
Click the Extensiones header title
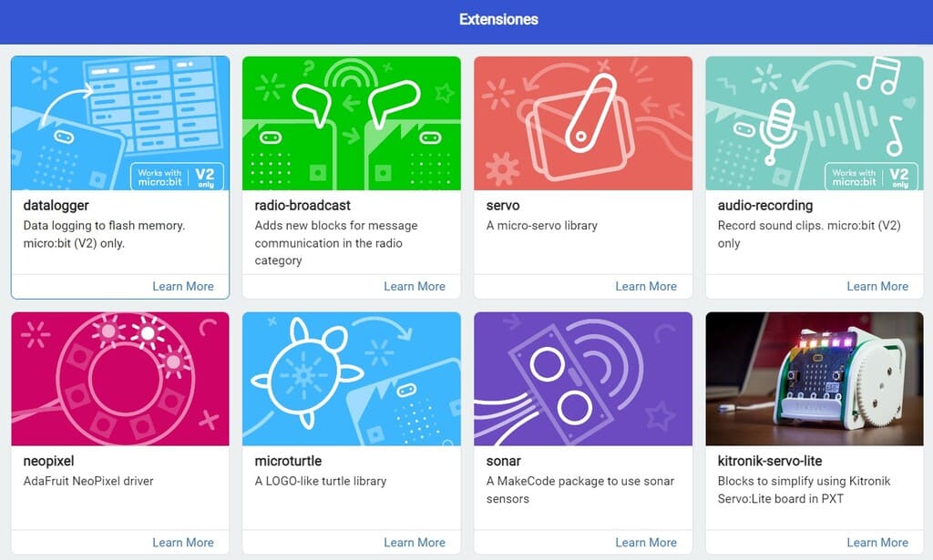[x=498, y=20]
